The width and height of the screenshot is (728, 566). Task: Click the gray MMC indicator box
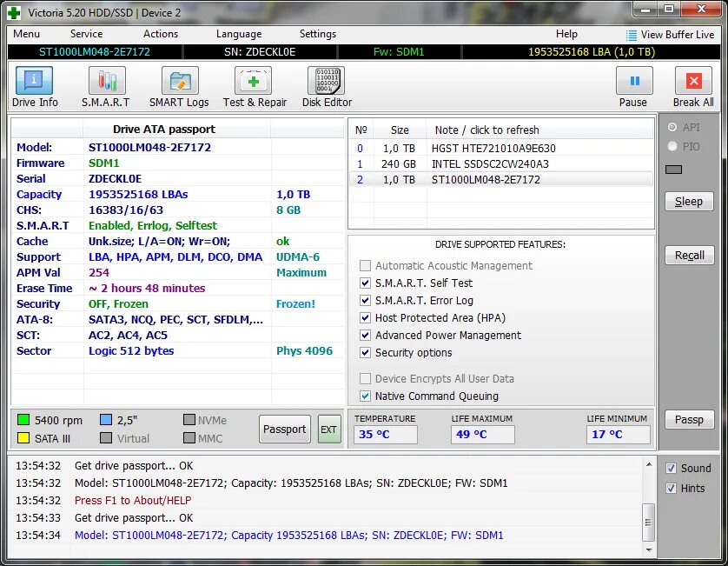(x=189, y=437)
